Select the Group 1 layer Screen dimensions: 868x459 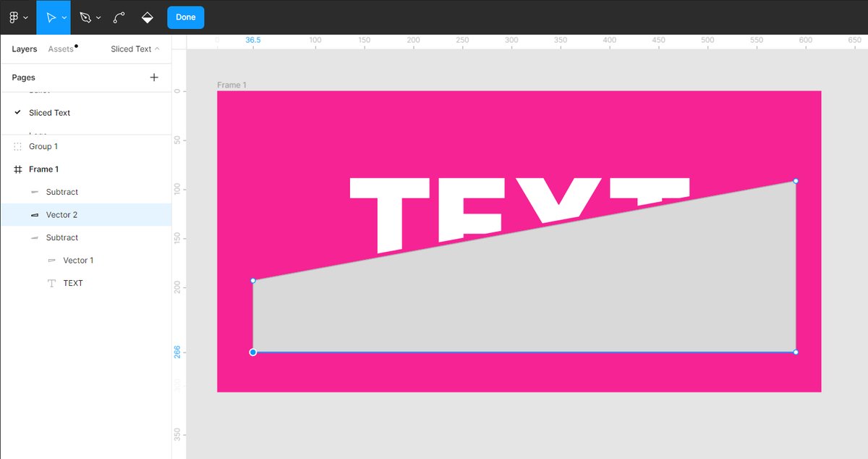click(x=85, y=146)
